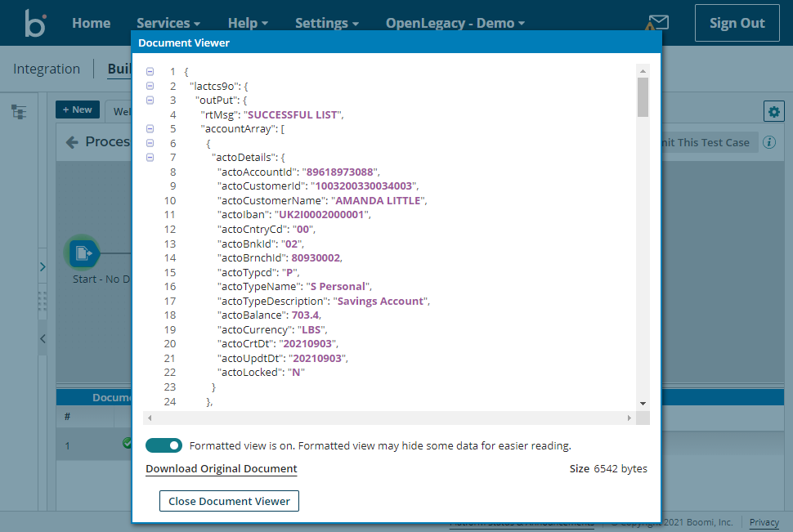Collapse the accountArray node on line 5

click(x=150, y=128)
